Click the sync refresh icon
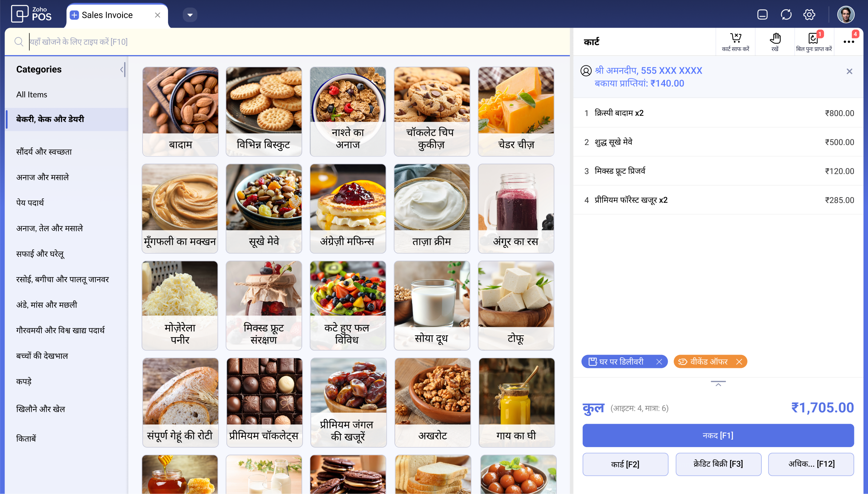The height and width of the screenshot is (494, 868). pyautogui.click(x=786, y=15)
